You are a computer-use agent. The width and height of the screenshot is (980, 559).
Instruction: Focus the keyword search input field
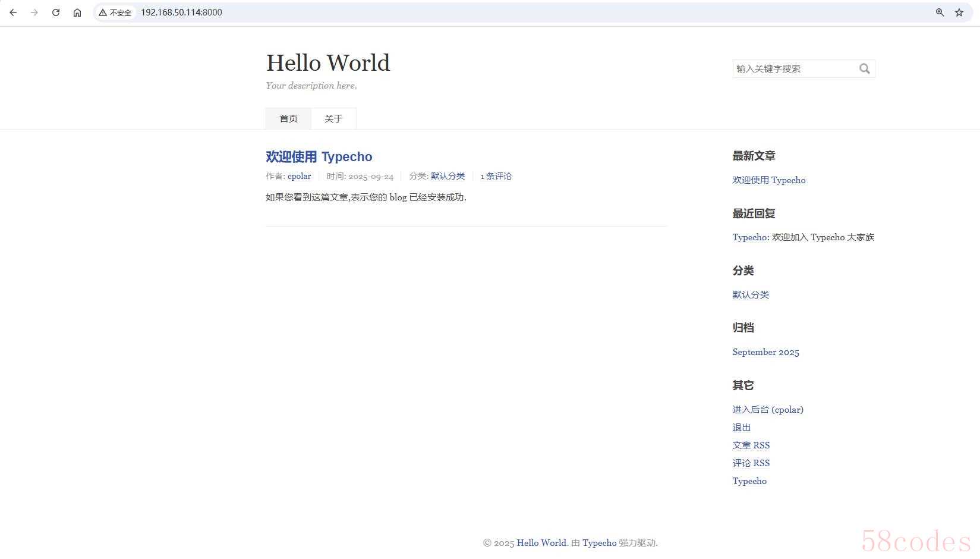[793, 69]
